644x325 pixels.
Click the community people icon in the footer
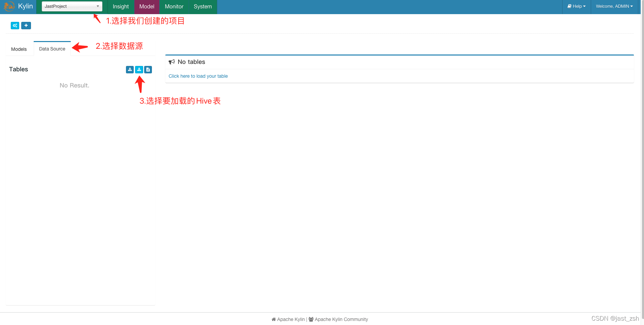click(311, 319)
